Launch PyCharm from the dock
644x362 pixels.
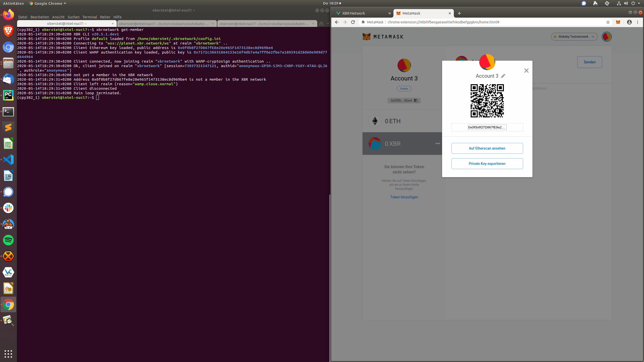[8, 95]
